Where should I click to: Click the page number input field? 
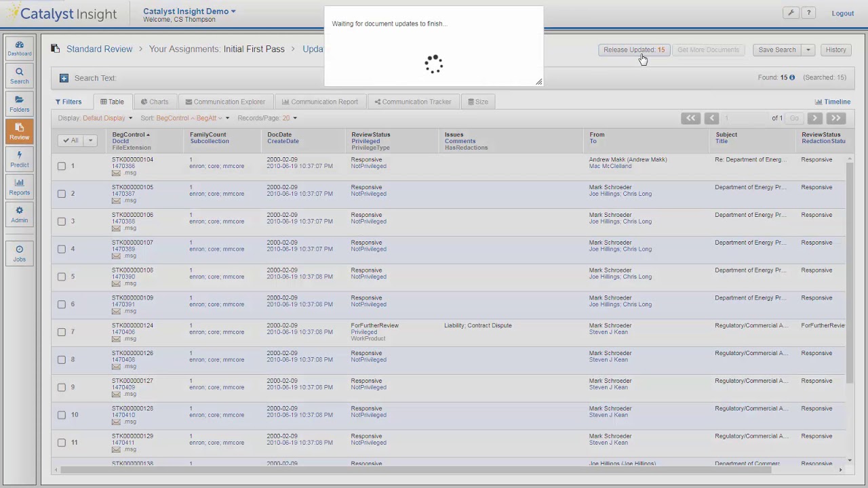(745, 118)
